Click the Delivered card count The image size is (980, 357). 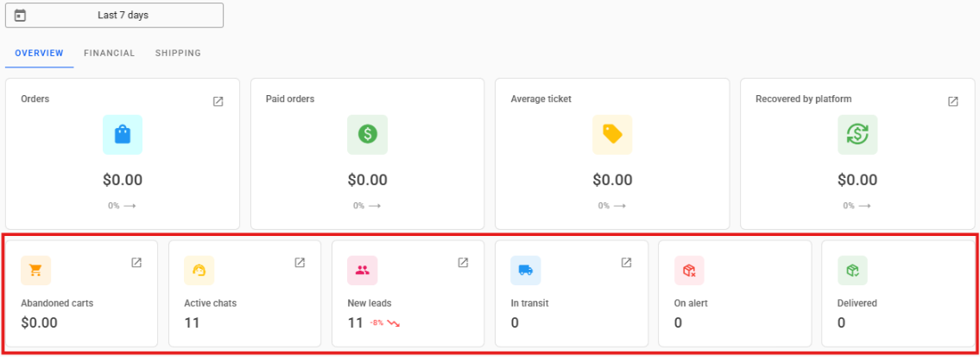841,322
